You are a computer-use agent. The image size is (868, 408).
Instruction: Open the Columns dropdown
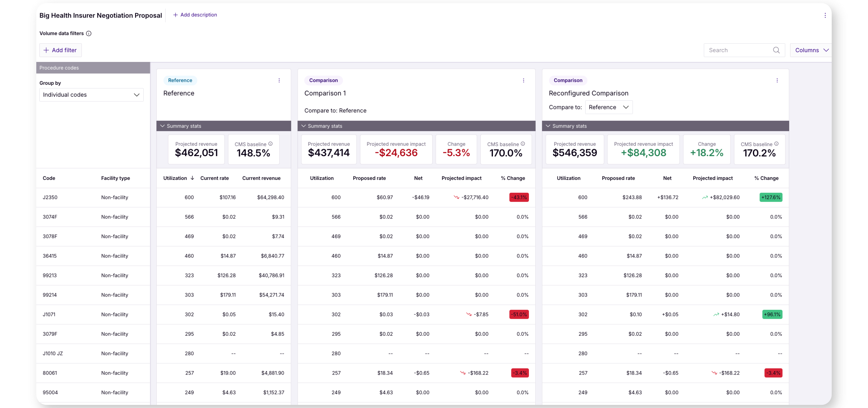tap(811, 50)
